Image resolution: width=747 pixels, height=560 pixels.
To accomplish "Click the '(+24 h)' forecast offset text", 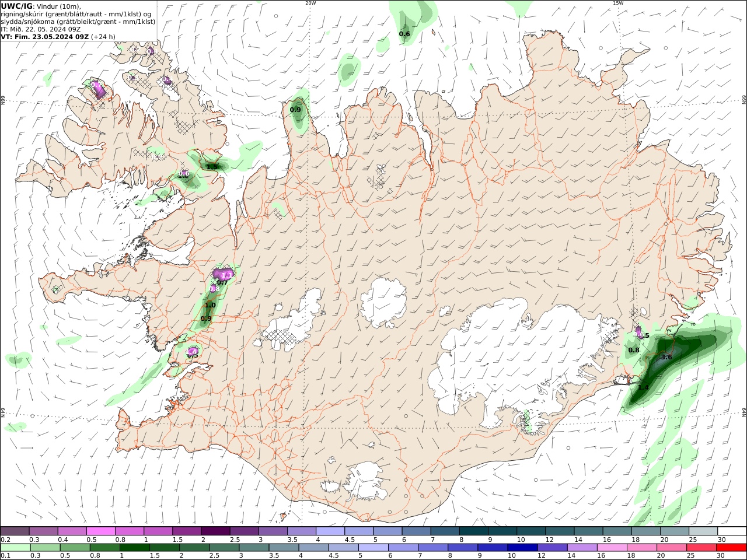I will [x=103, y=36].
